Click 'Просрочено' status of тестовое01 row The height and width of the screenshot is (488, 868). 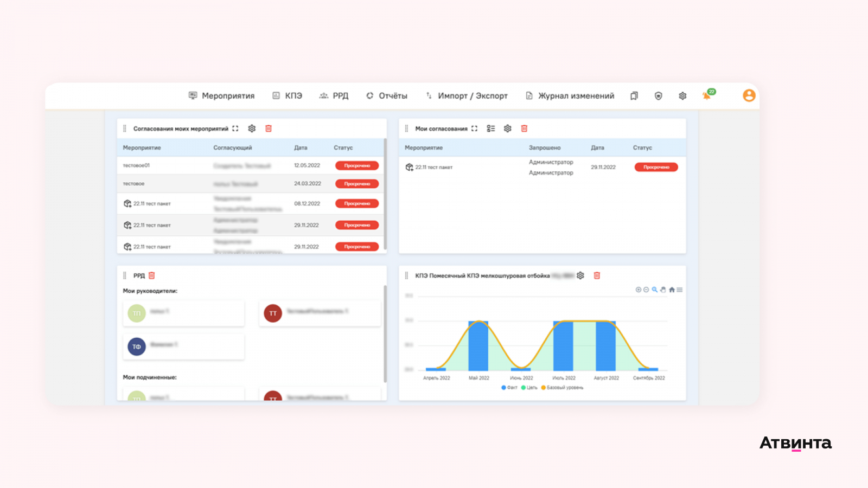357,166
